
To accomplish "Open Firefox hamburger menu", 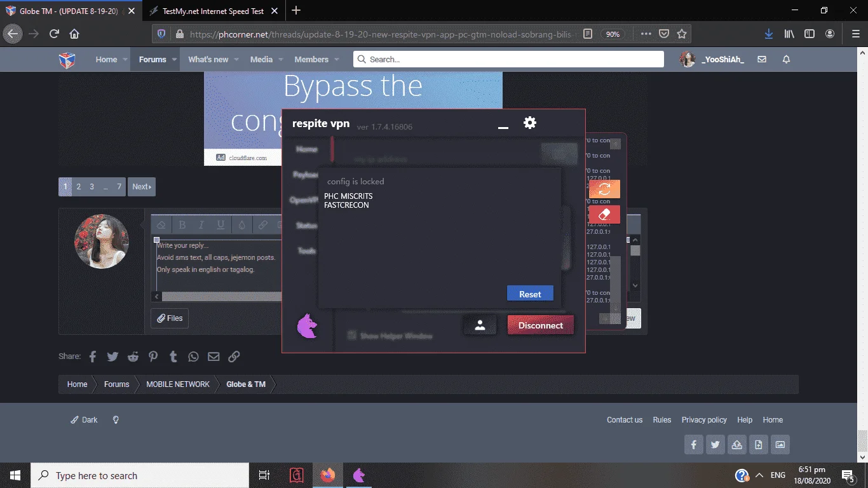I will pyautogui.click(x=855, y=34).
